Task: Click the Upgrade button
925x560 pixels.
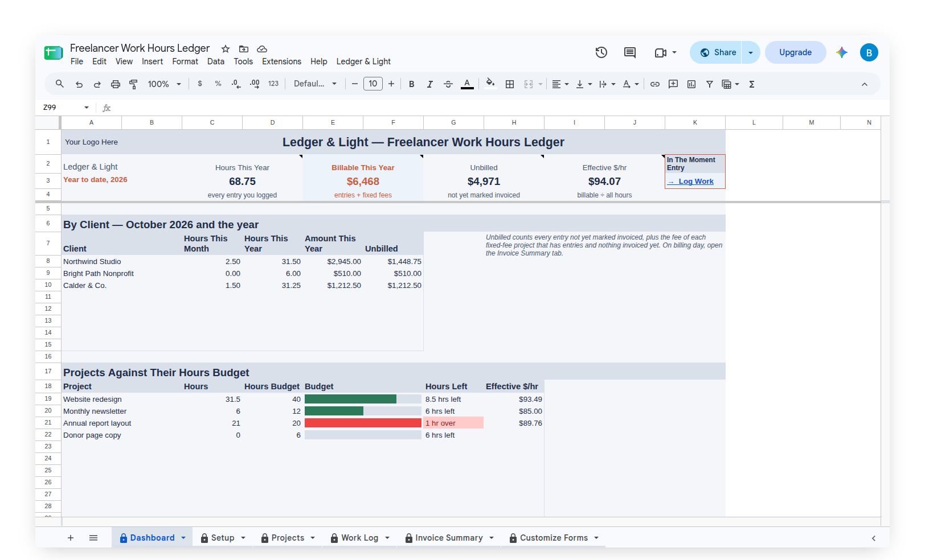Action: (795, 52)
